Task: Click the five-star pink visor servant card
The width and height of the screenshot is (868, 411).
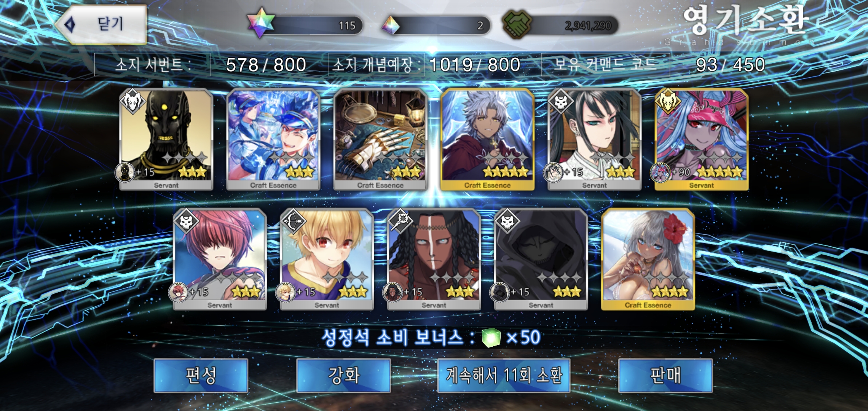Action: pyautogui.click(x=702, y=139)
